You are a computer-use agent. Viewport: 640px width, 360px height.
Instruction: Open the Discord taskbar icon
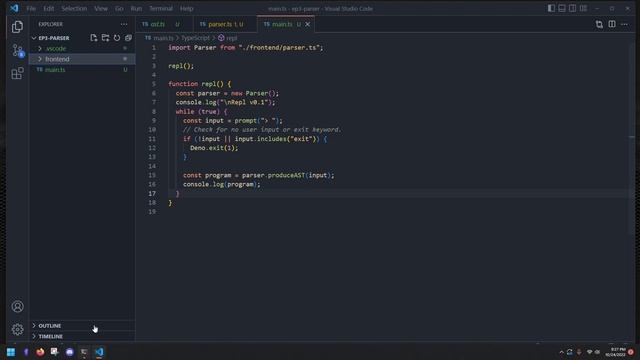tap(69, 352)
